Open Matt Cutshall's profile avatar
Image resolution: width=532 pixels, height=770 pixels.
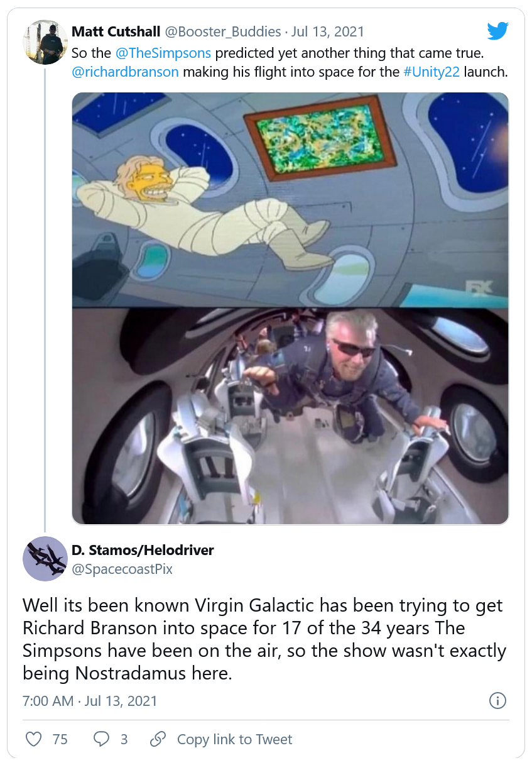45,42
